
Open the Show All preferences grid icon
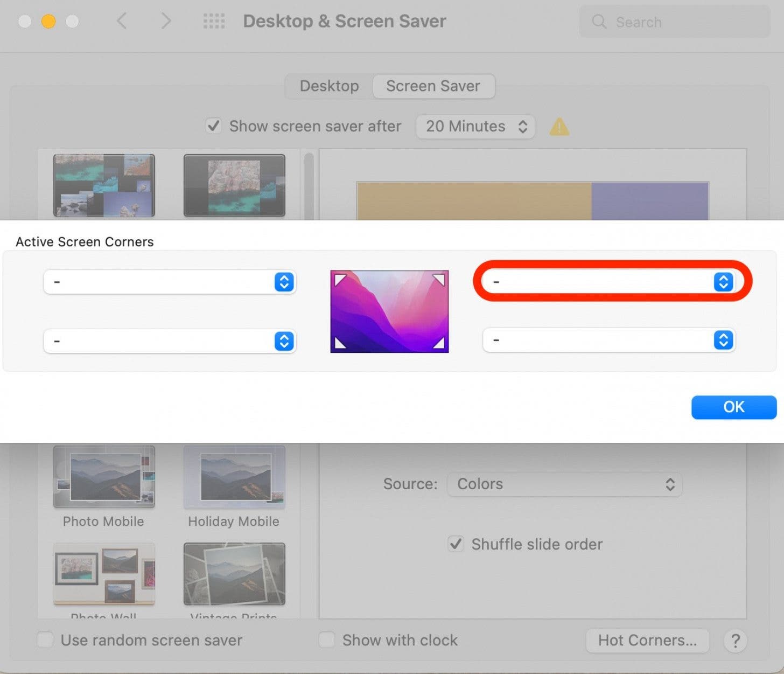(x=214, y=21)
